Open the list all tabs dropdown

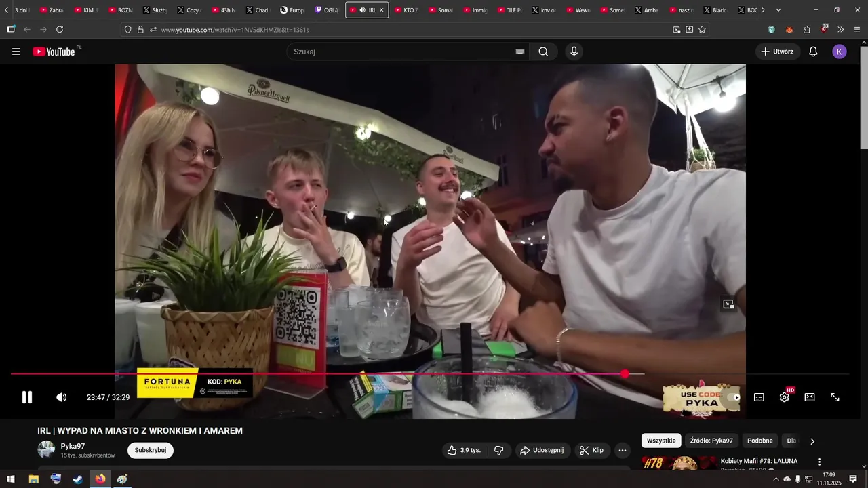click(778, 10)
